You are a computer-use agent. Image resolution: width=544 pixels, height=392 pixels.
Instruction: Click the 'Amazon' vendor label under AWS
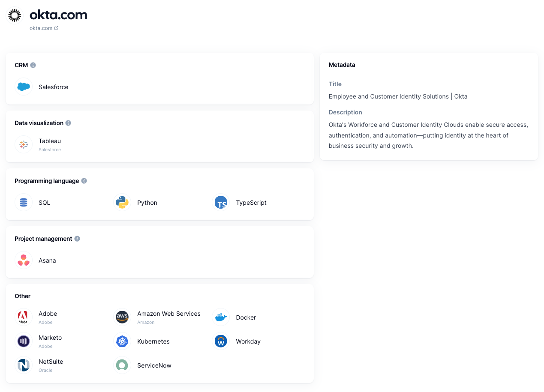click(146, 322)
